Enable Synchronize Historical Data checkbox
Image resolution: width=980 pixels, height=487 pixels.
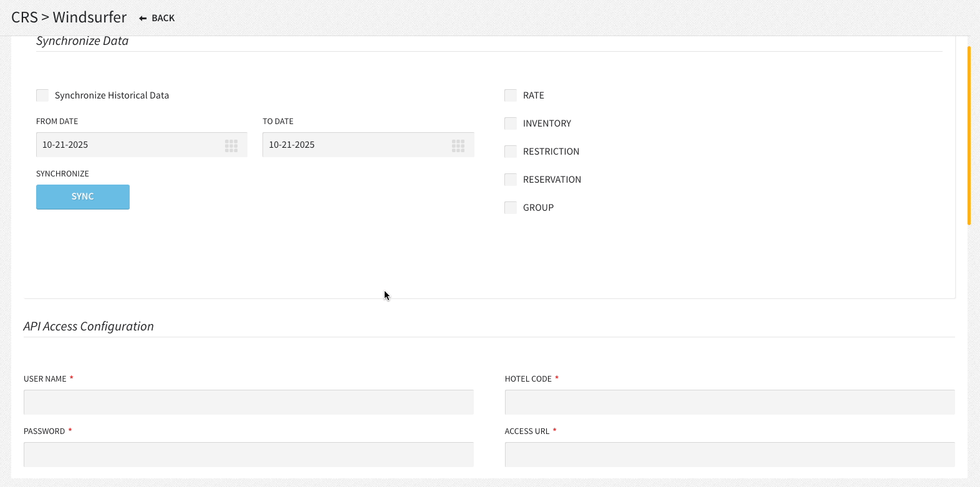coord(42,95)
